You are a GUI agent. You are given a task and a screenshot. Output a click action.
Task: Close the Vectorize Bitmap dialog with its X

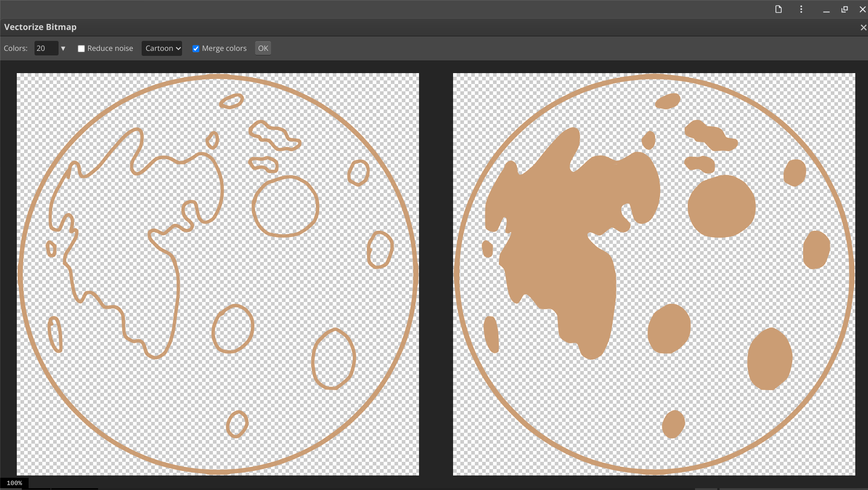(x=863, y=27)
